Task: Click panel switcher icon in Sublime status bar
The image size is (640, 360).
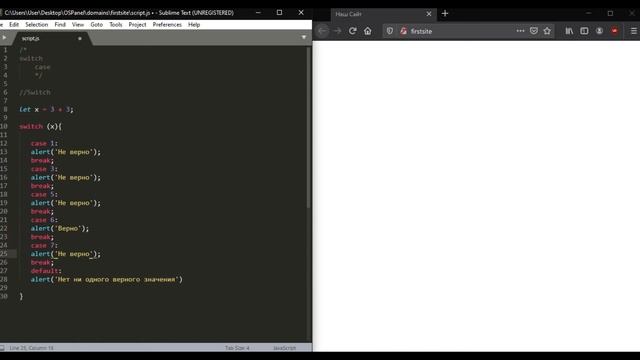Action: 2,348
